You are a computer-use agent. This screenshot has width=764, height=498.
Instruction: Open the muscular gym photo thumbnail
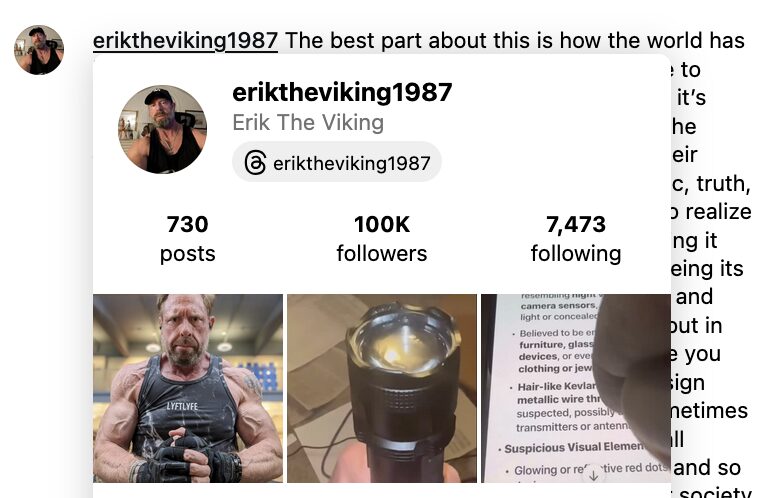[x=188, y=388]
